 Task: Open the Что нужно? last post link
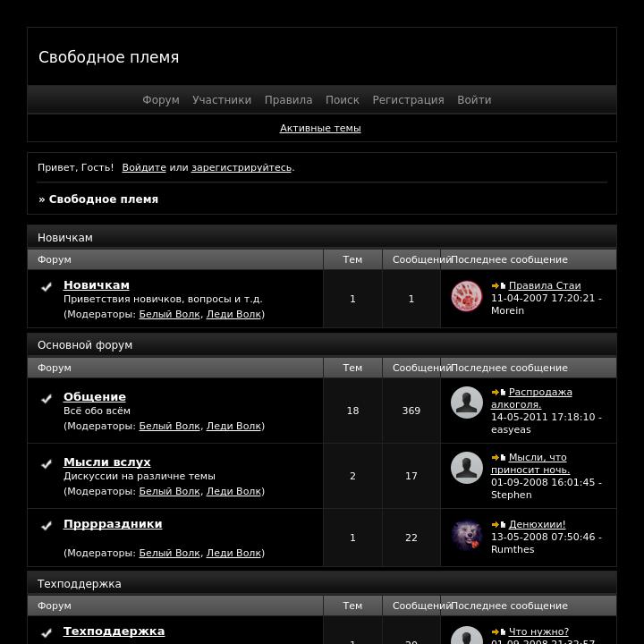point(538,631)
